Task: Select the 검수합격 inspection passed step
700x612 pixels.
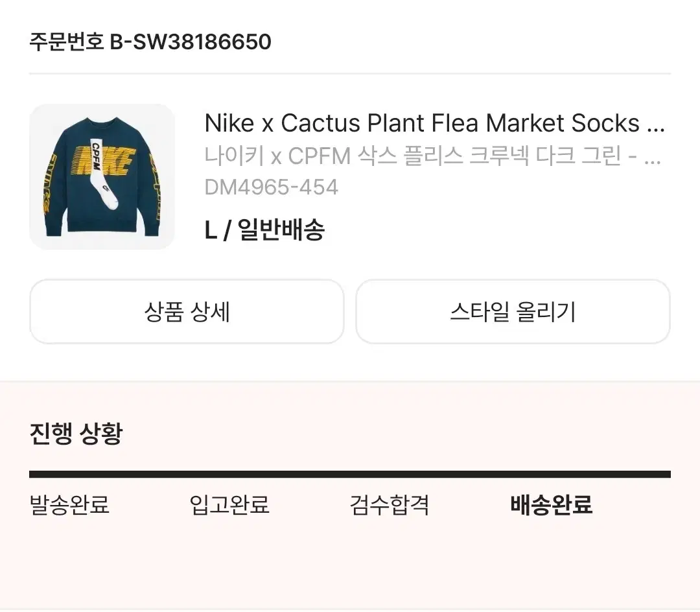Action: (x=390, y=504)
